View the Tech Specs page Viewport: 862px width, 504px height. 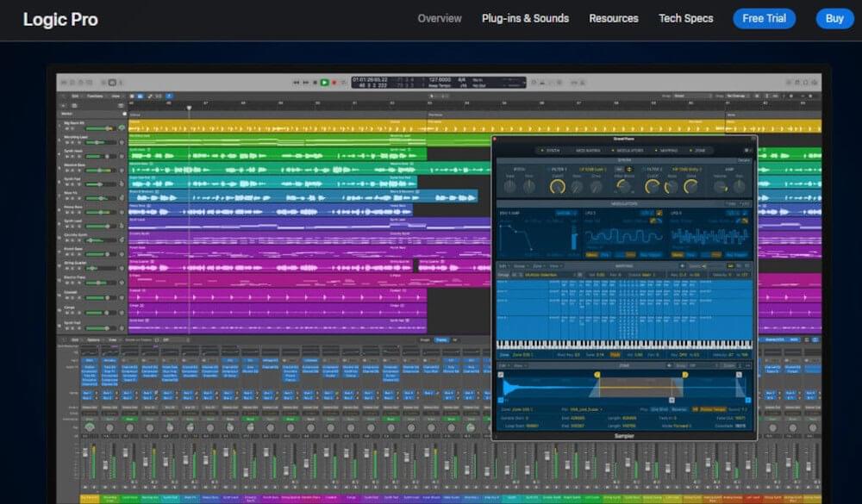click(685, 18)
